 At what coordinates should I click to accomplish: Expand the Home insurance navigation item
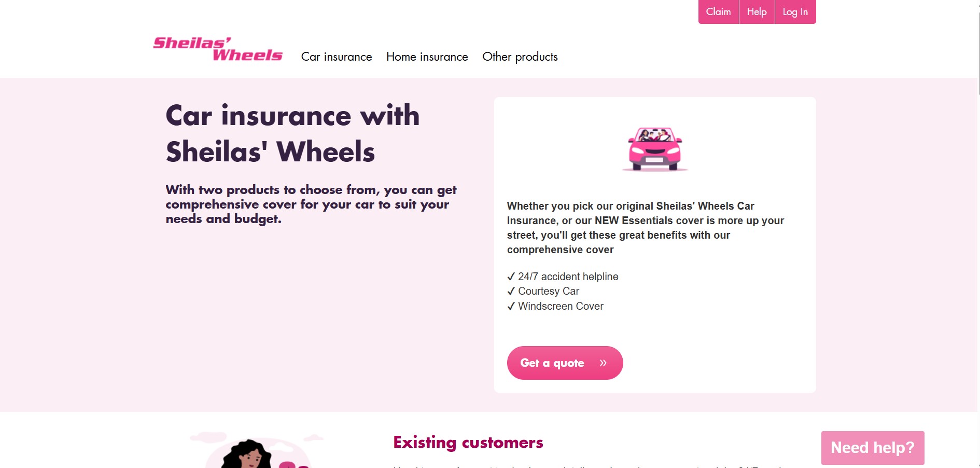[426, 57]
